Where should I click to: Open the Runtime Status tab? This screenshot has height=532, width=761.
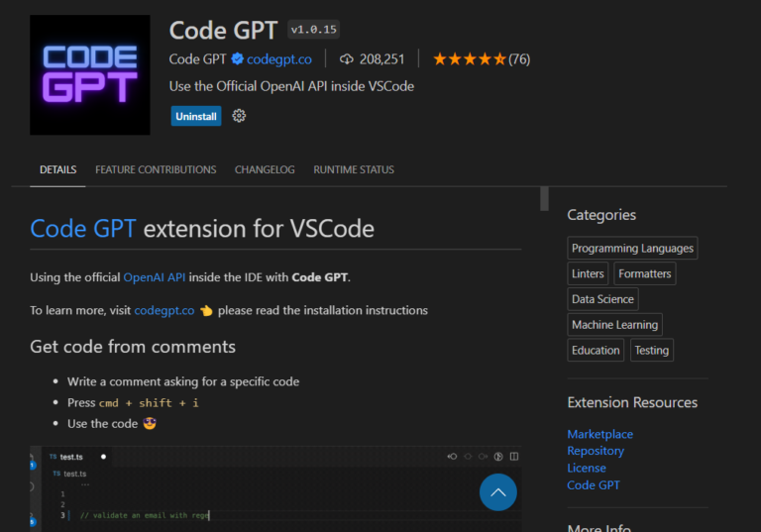pos(354,169)
